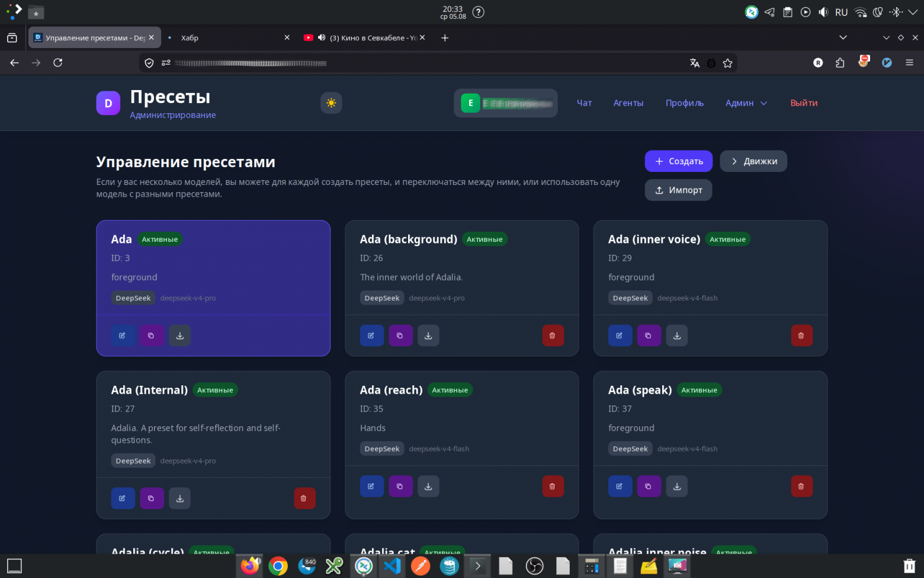Screen dimensions: 924x578
Task: Open the user account badge with E avatar
Action: [x=506, y=103]
